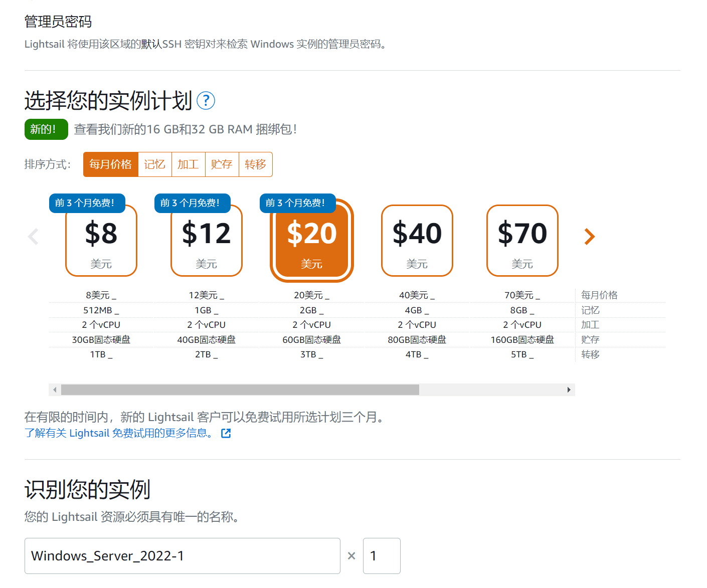The width and height of the screenshot is (707, 588).
Task: Select the $8 USD instance plan
Action: 101,241
